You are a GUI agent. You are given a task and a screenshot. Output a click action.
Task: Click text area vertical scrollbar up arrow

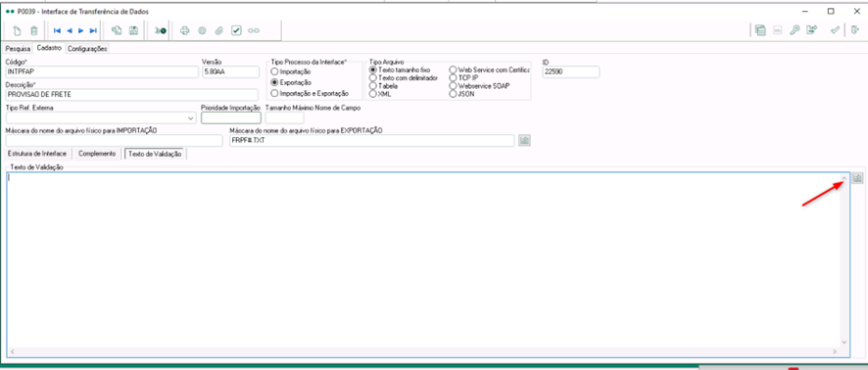coord(844,178)
